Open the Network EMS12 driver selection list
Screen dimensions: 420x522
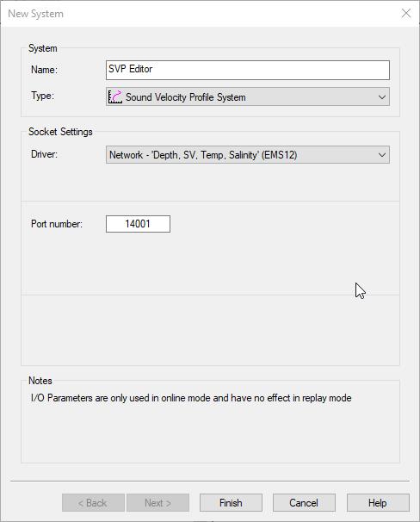(248, 155)
